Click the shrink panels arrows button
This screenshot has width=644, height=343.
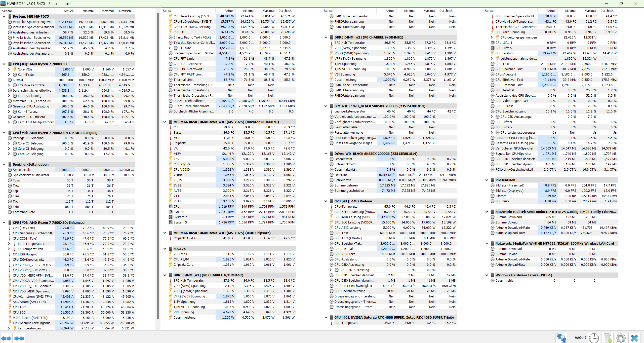coord(19,338)
